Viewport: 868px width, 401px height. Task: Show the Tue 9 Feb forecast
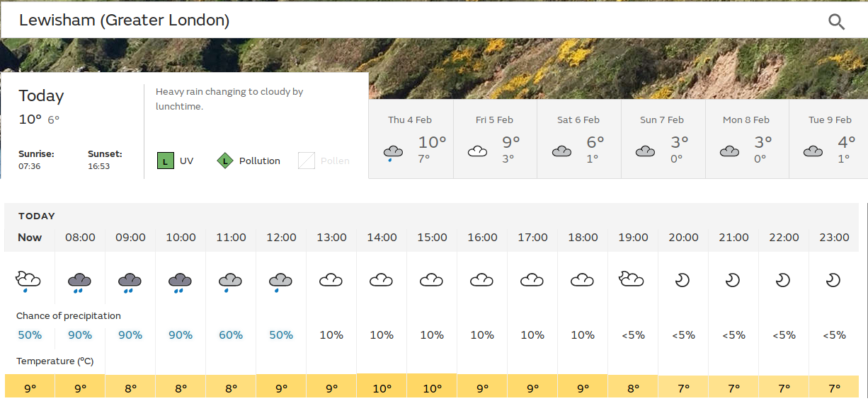click(x=828, y=139)
